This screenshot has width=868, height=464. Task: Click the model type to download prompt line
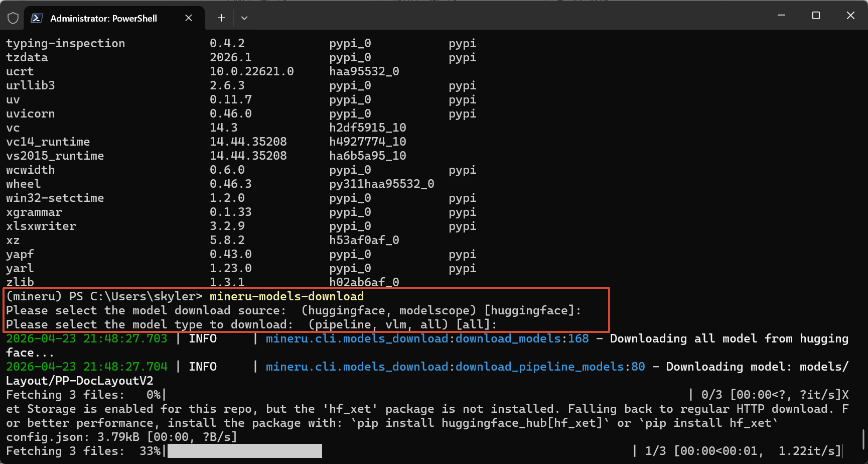tap(251, 324)
